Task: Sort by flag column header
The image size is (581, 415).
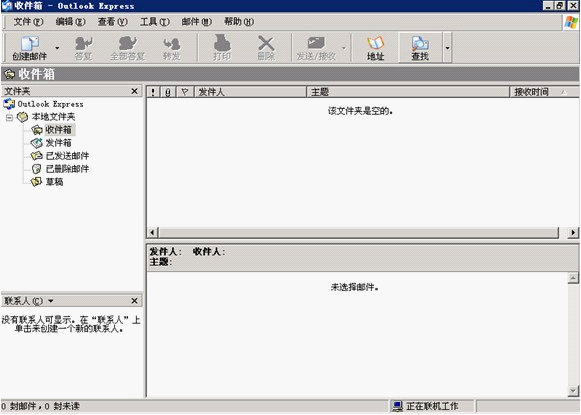Action: 185,92
